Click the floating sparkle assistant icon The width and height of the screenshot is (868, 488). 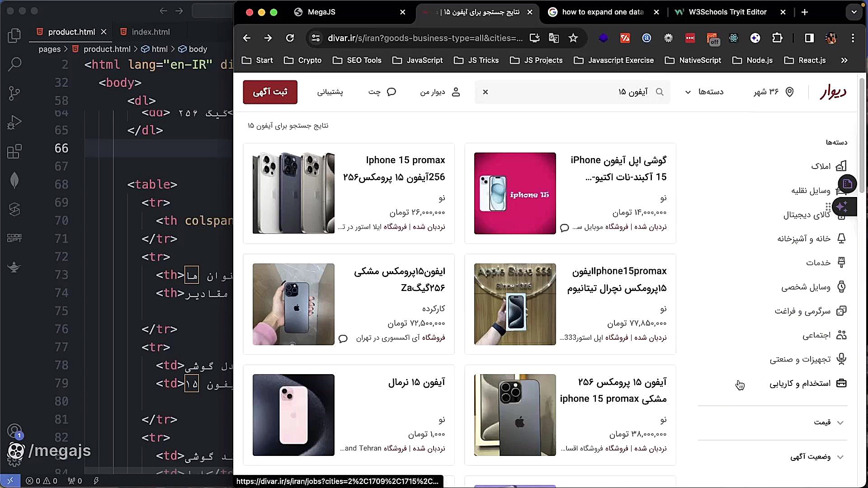[842, 207]
